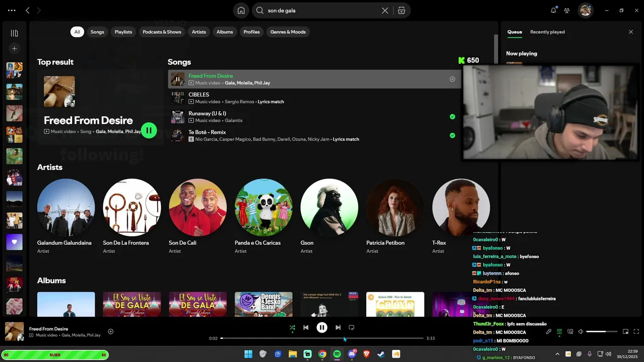Click Runaway (U & I) saved checkmark
The image size is (644, 362).
coord(452,117)
